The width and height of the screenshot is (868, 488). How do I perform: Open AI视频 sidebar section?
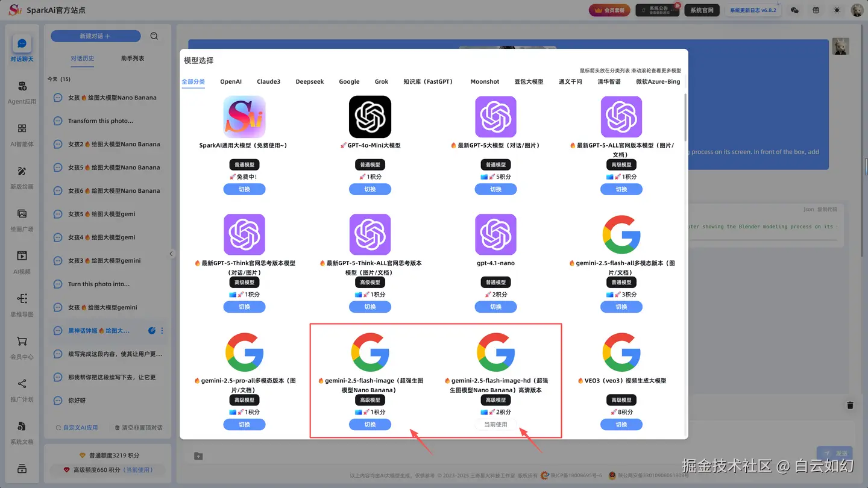click(x=22, y=262)
